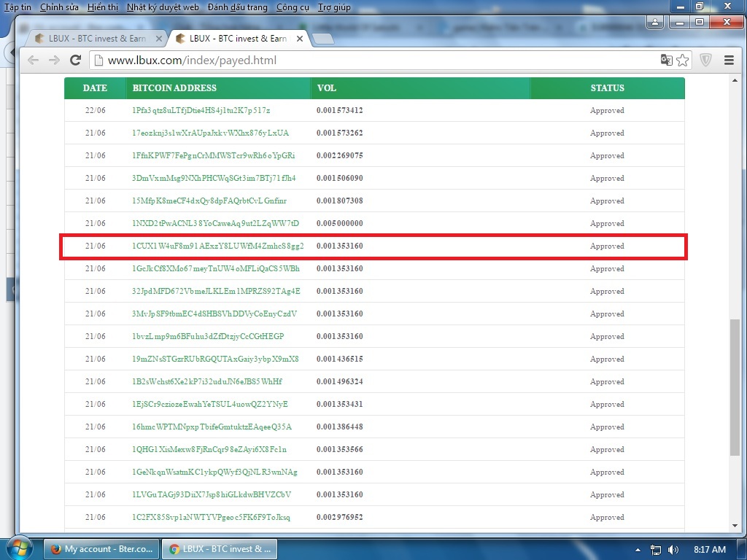Viewport: 747px width, 560px height.
Task: Switch to Firefox My account - Bter taskbar item
Action: (x=101, y=549)
